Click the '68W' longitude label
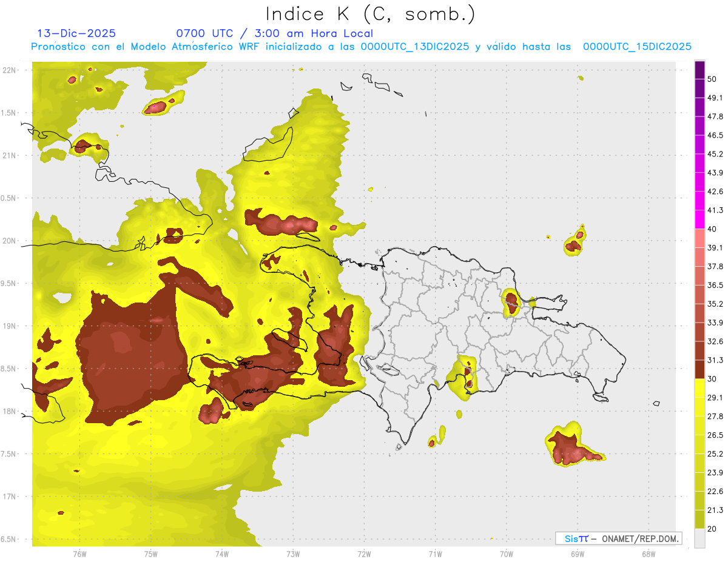The height and width of the screenshot is (562, 728). (x=648, y=554)
